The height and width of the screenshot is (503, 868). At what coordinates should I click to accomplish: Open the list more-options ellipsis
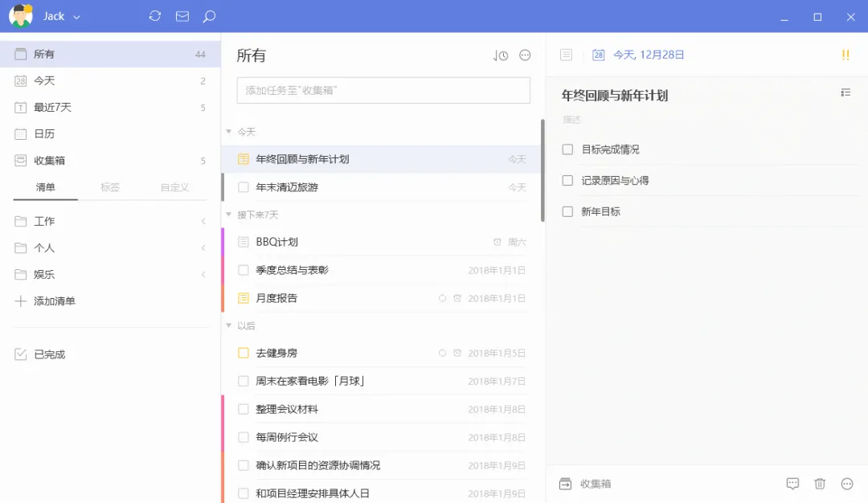point(525,55)
